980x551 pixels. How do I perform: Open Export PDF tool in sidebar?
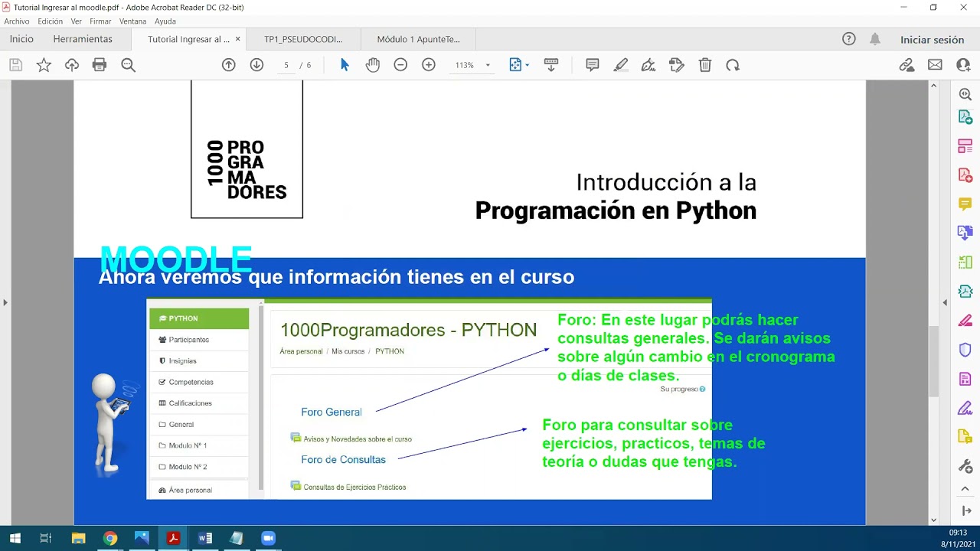965,117
